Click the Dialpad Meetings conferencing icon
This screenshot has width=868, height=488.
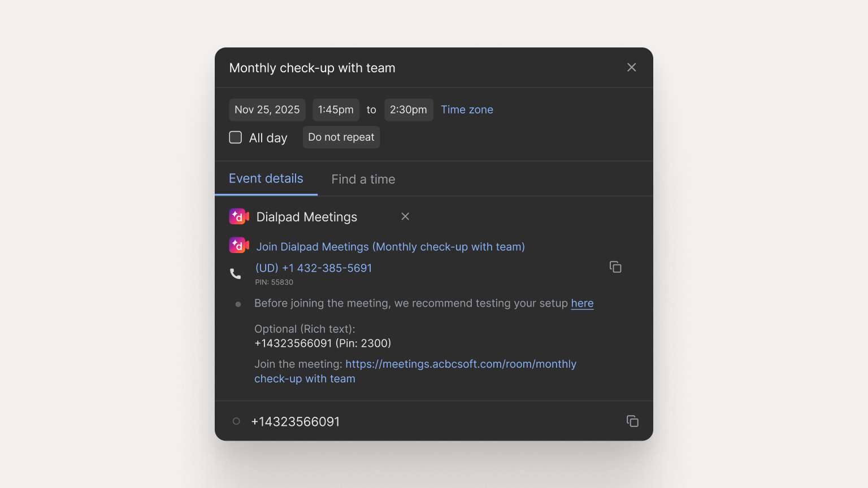pos(238,216)
